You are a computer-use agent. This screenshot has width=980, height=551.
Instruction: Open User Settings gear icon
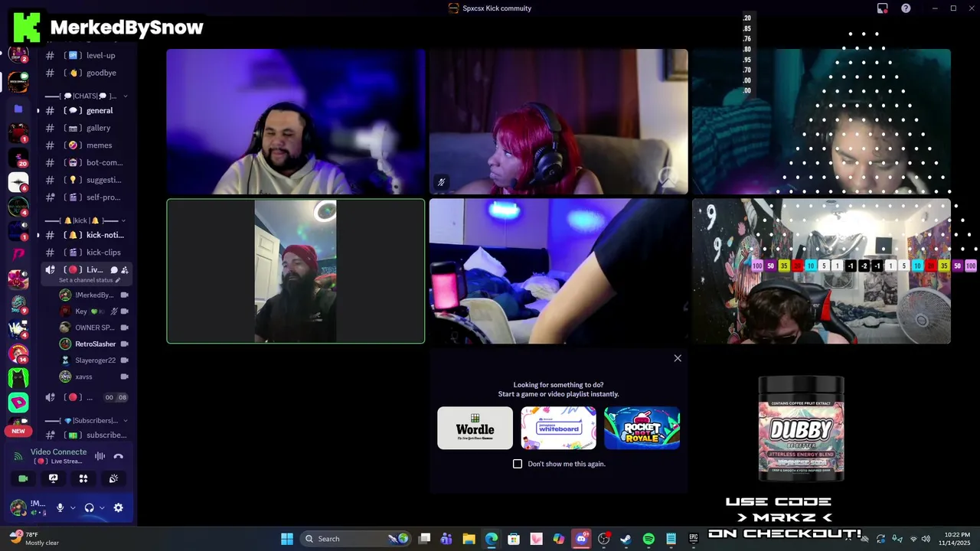[x=118, y=507]
